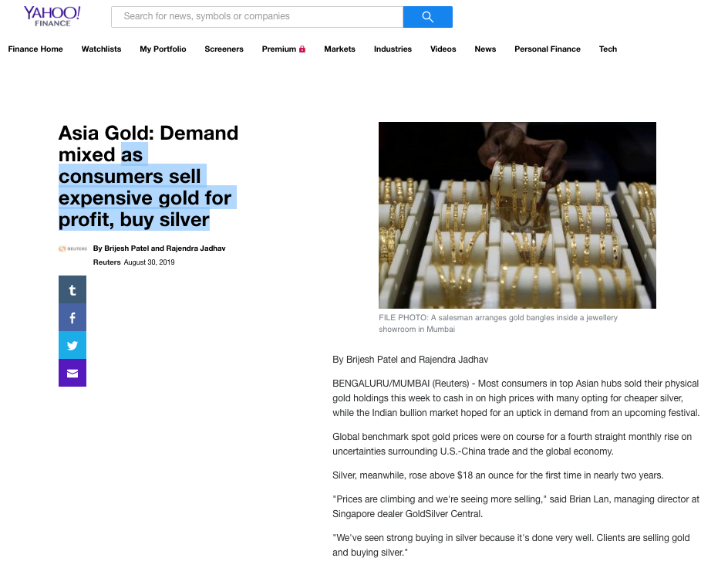Go to the Videos section
This screenshot has height=585, width=728.
[x=443, y=49]
